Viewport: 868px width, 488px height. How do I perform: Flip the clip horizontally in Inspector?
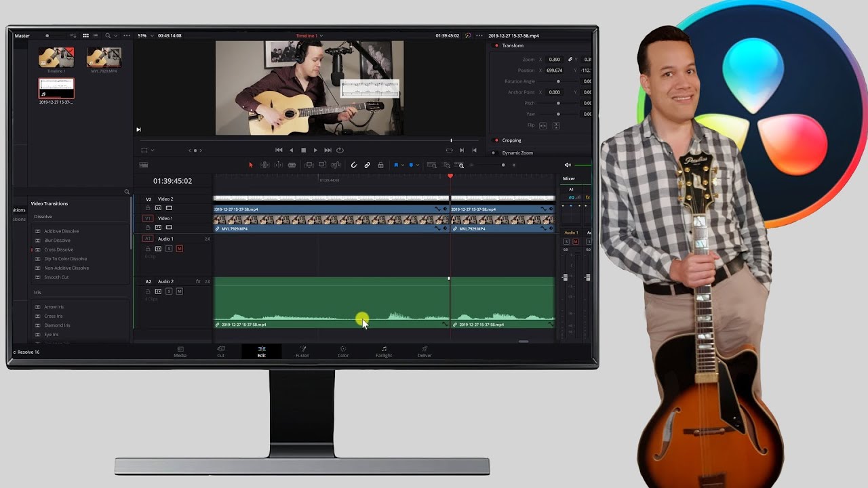(x=542, y=125)
